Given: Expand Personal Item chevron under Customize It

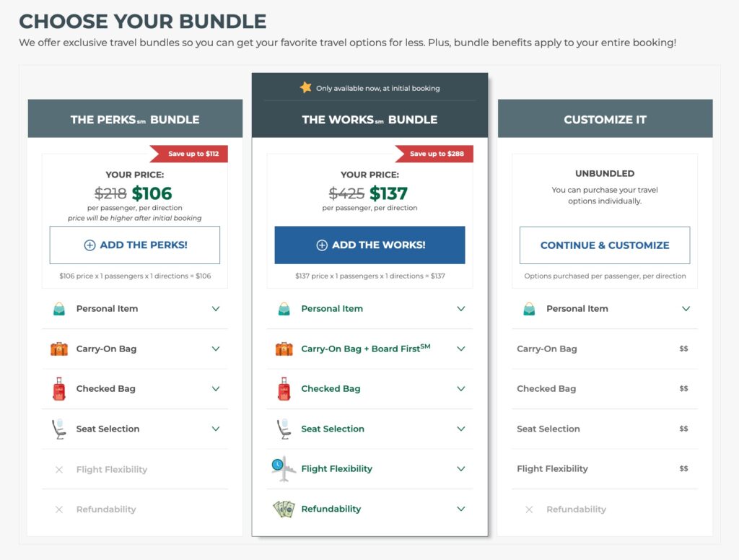Looking at the screenshot, I should pyautogui.click(x=686, y=309).
